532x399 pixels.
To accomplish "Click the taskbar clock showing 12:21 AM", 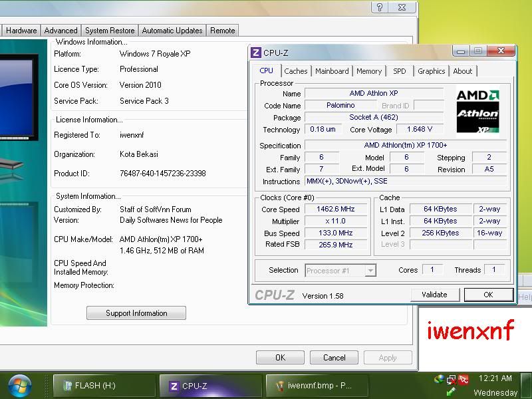I will point(495,378).
